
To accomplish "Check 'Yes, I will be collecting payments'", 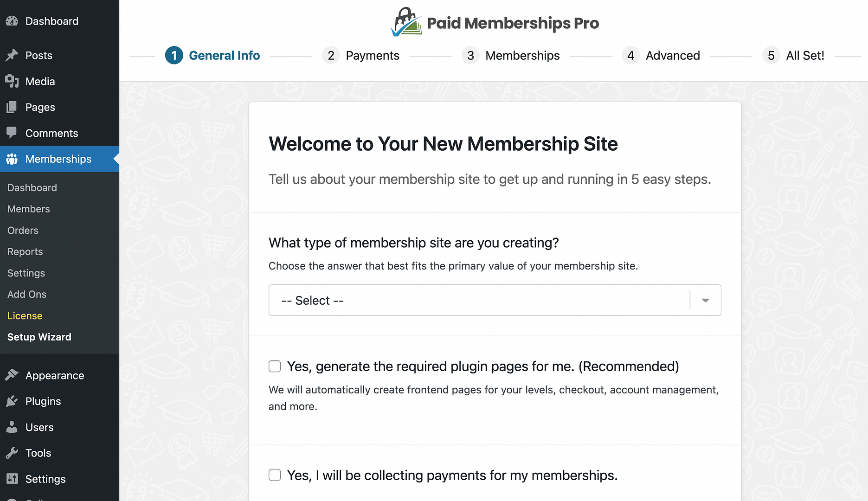I will coord(275,475).
